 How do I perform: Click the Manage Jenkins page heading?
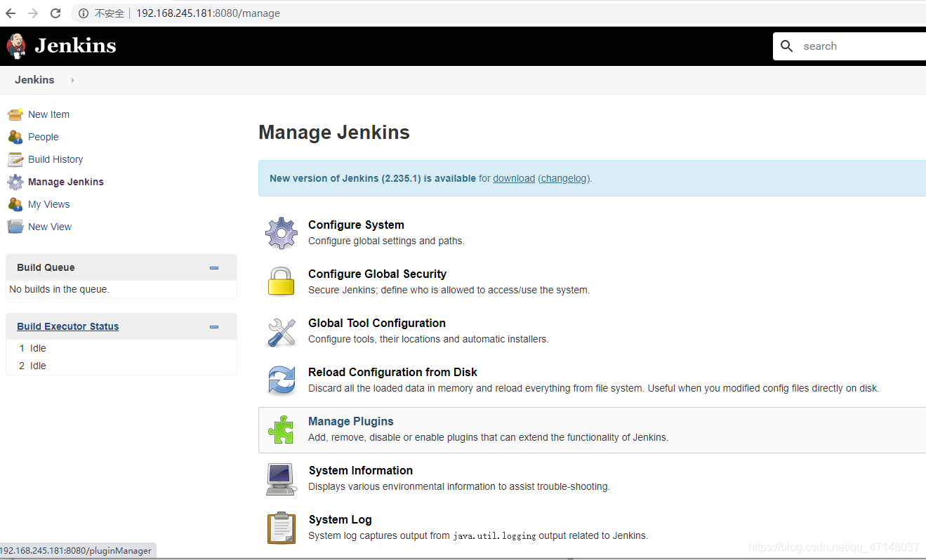coord(334,133)
